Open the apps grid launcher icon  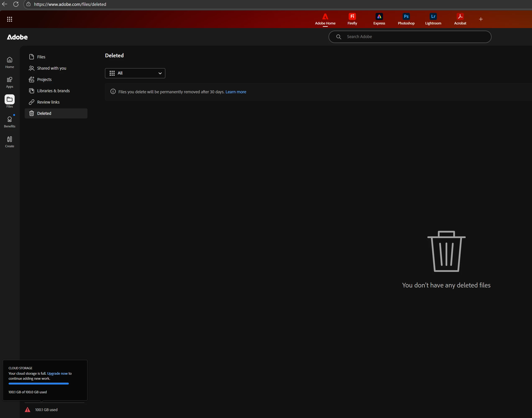coord(10,19)
